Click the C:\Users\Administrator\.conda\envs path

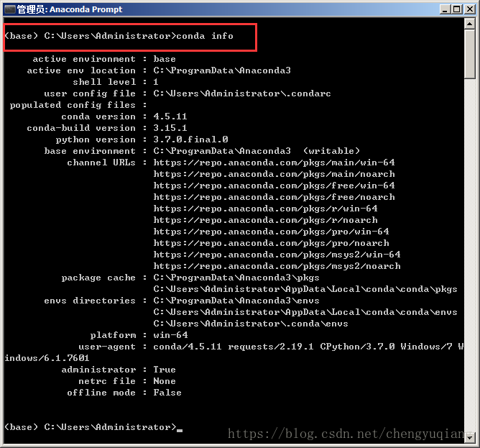pos(251,324)
